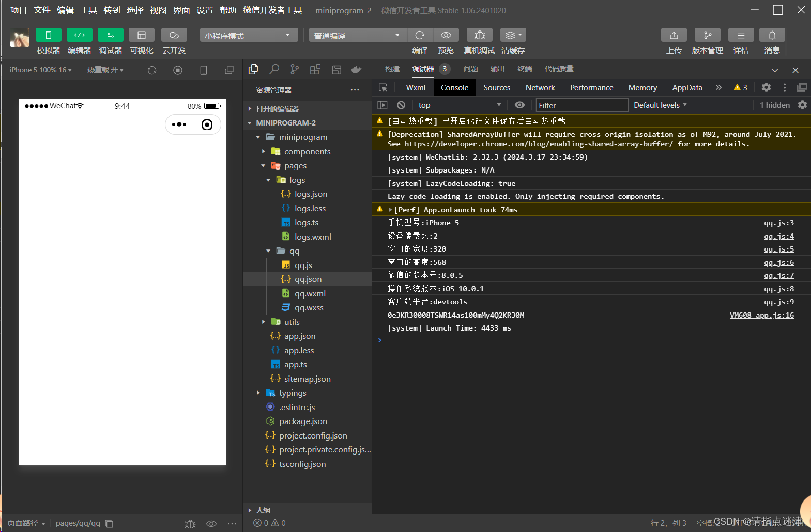The width and height of the screenshot is (811, 532).
Task: Clear the console icon
Action: (401, 105)
